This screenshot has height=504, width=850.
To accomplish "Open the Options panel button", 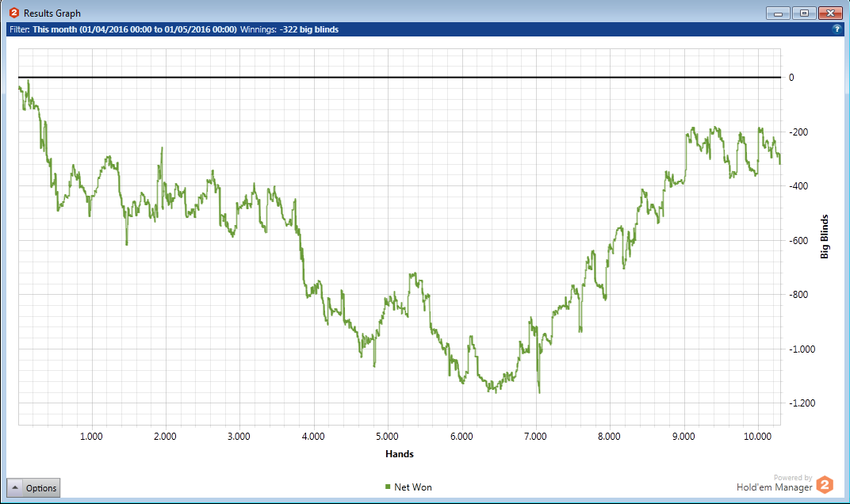I will pos(33,487).
